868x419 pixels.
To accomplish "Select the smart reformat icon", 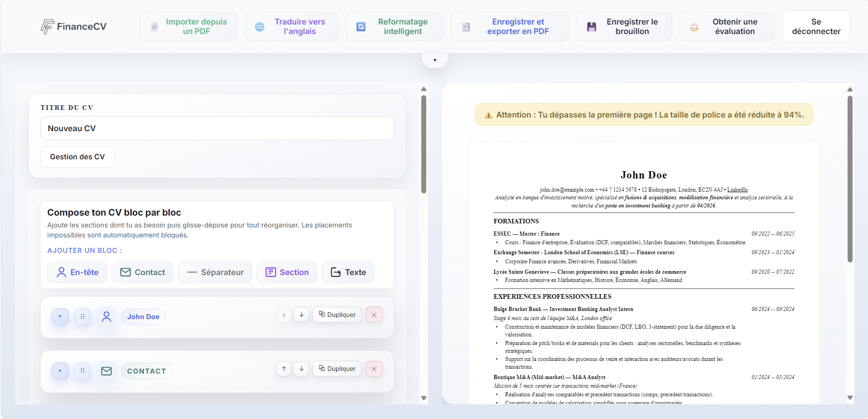I will [x=361, y=26].
